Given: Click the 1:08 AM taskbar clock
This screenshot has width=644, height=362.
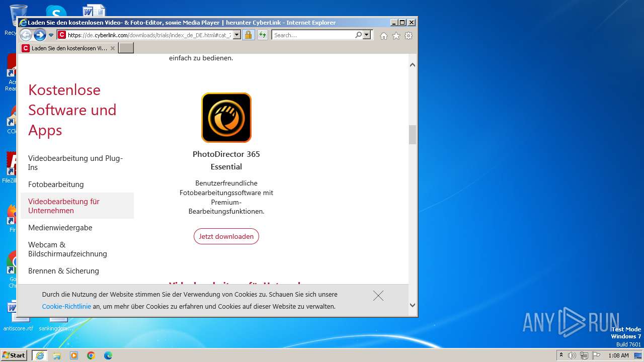Looking at the screenshot, I should tap(618, 355).
